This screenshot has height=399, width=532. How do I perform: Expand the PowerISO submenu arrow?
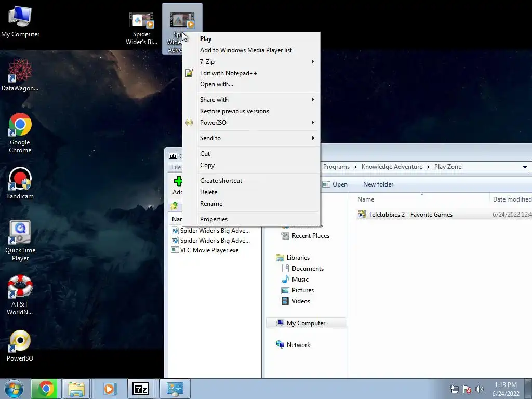point(313,123)
